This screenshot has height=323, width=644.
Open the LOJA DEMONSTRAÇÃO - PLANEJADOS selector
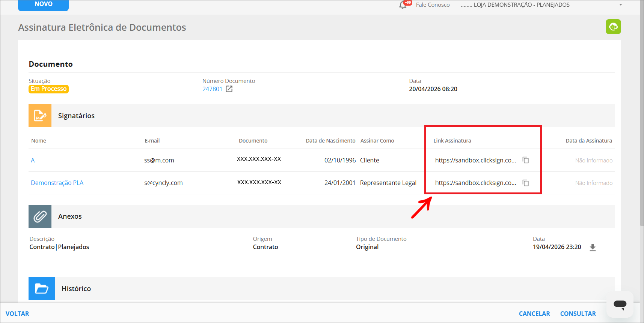pos(521,5)
